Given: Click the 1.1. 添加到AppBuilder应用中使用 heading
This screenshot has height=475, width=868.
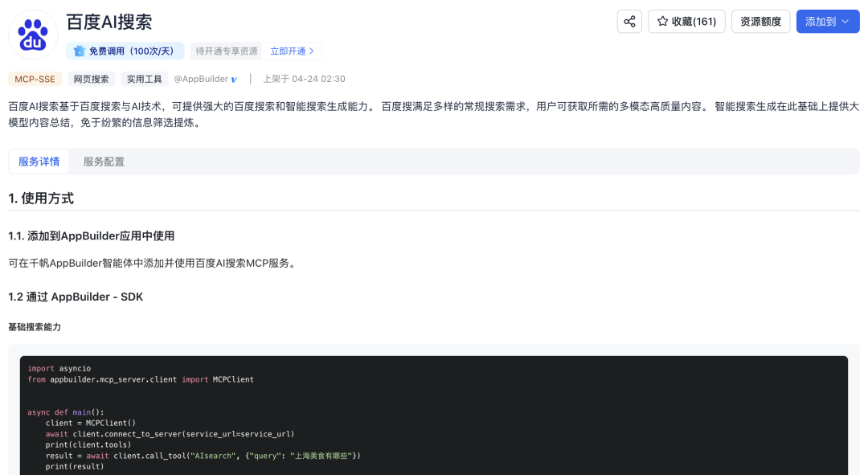Looking at the screenshot, I should 92,235.
